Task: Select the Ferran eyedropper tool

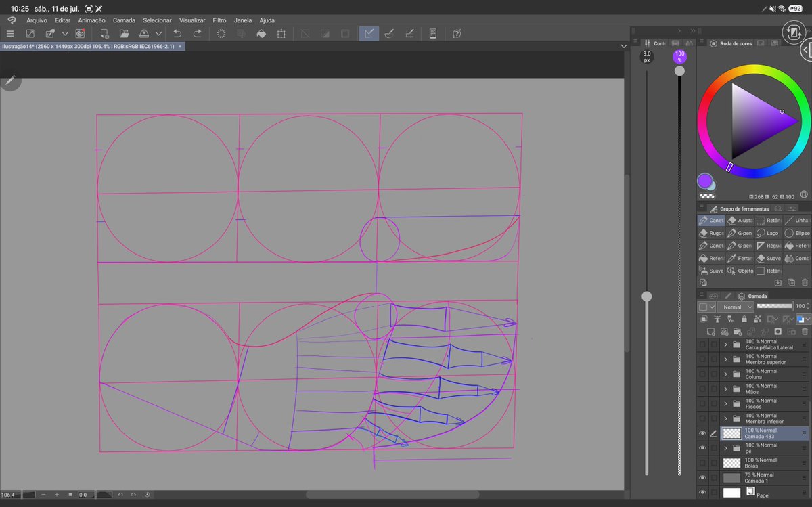Action: (740, 258)
